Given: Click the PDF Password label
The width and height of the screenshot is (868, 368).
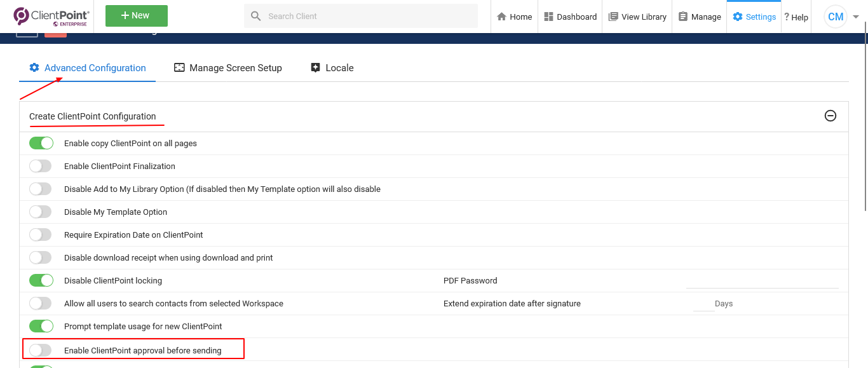Looking at the screenshot, I should (x=470, y=280).
